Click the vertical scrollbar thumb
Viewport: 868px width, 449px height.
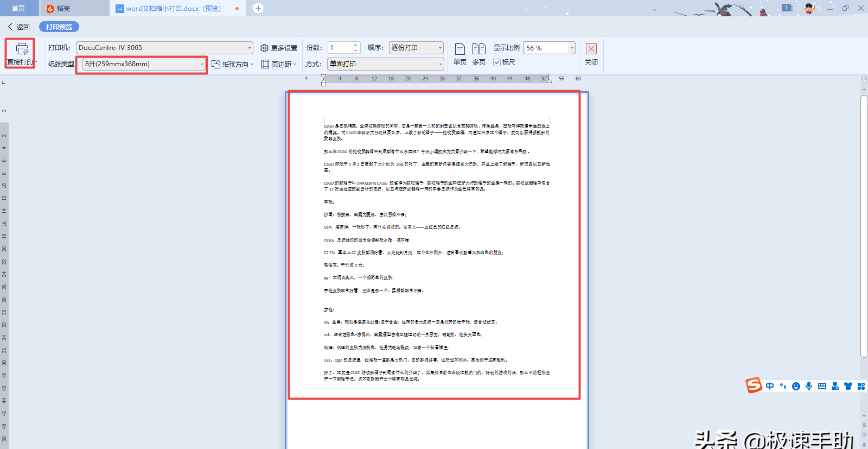click(864, 226)
